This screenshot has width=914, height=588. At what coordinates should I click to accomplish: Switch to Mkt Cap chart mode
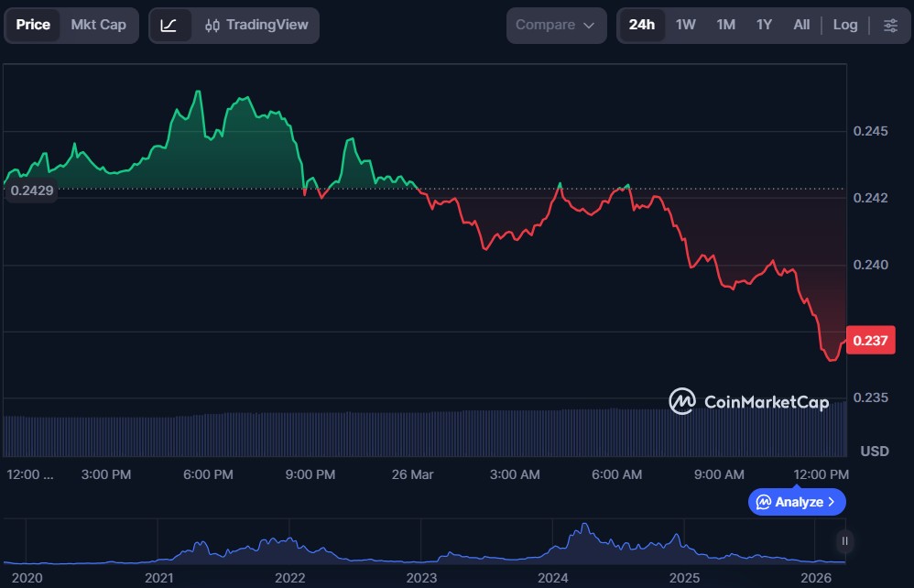pos(99,25)
